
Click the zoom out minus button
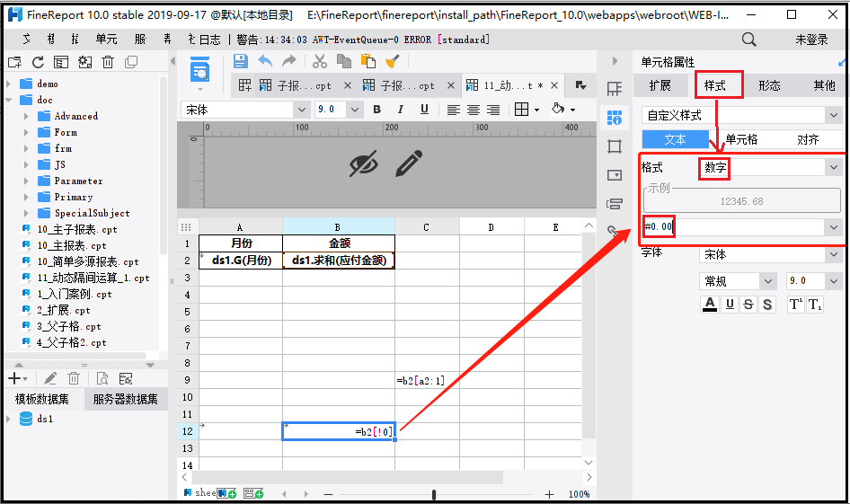pyautogui.click(x=328, y=494)
